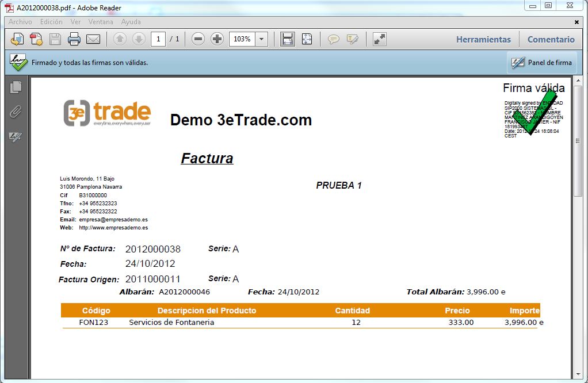Click Servicios de Fontaneria description
The image size is (588, 383).
(x=172, y=322)
